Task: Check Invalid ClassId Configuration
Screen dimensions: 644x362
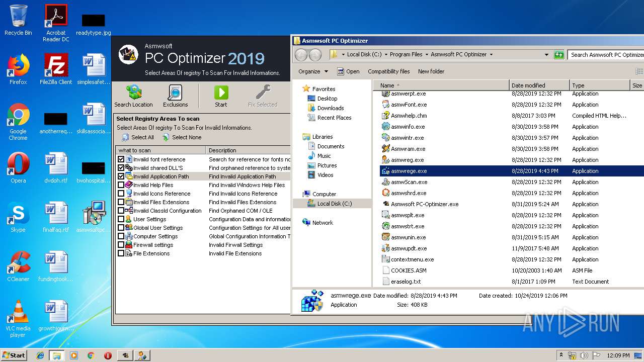Action: (121, 211)
